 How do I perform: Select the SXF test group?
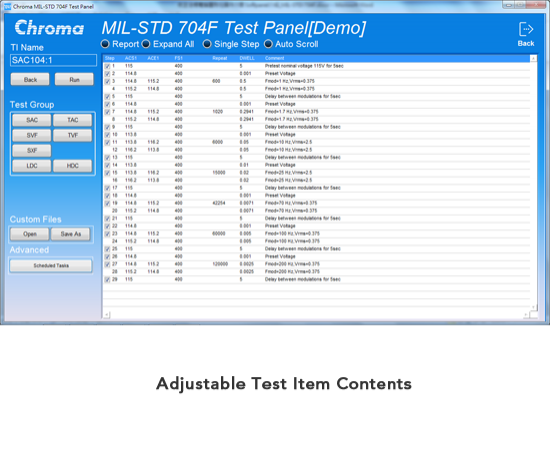32,150
